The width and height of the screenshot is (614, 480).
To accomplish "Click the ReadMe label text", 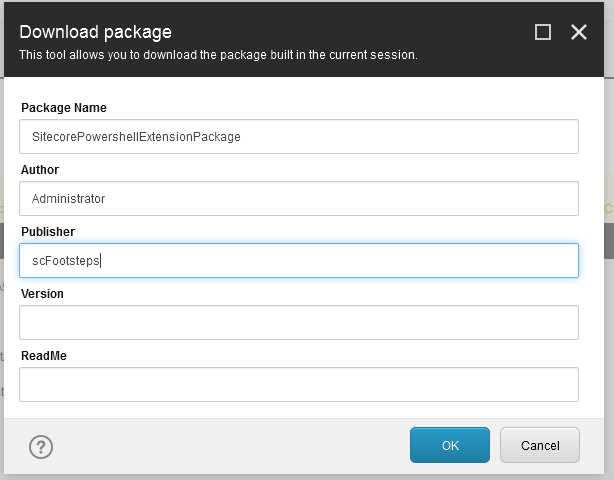I will click(x=44, y=355).
